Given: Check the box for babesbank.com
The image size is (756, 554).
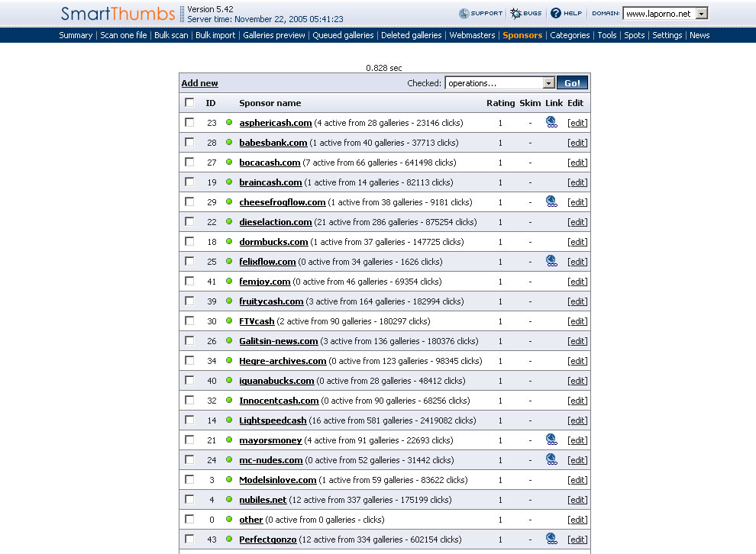Looking at the screenshot, I should (x=189, y=142).
